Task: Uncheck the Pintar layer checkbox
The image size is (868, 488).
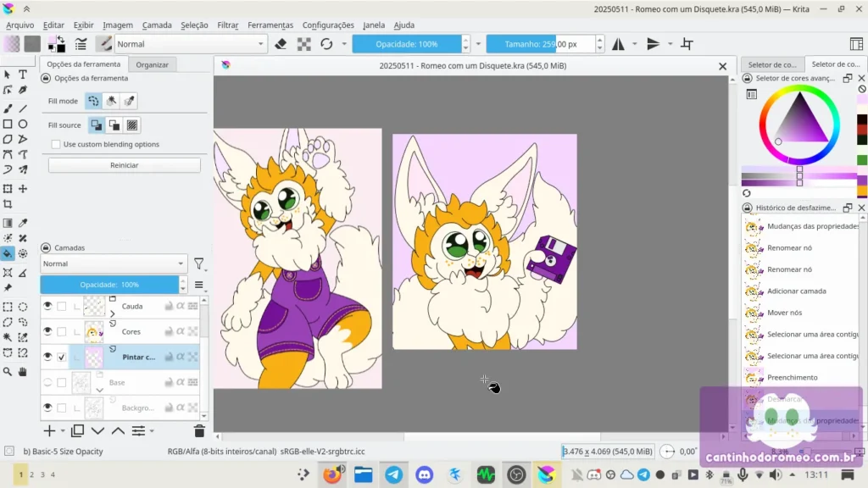Action: pyautogui.click(x=61, y=357)
